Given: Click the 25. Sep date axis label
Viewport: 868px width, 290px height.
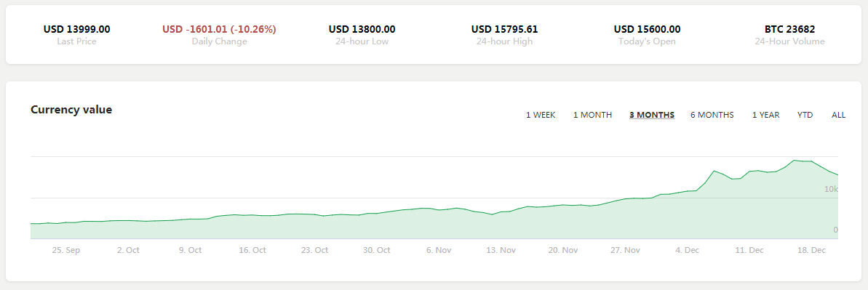Looking at the screenshot, I should pos(66,250).
